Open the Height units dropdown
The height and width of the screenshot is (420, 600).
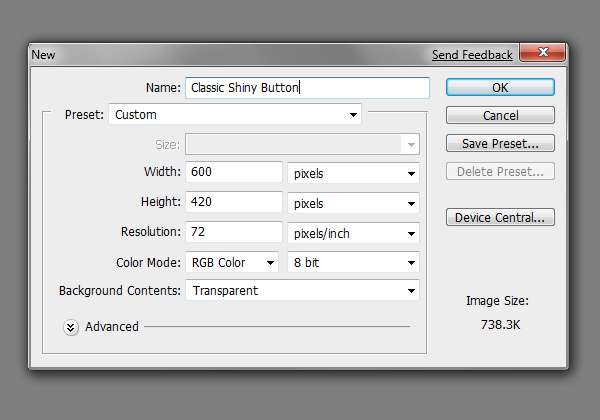(x=353, y=203)
